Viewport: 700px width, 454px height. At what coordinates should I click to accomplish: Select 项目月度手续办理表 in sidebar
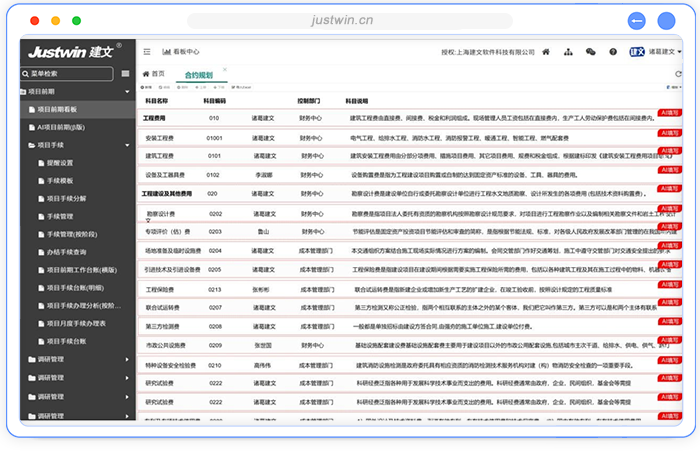coord(78,324)
